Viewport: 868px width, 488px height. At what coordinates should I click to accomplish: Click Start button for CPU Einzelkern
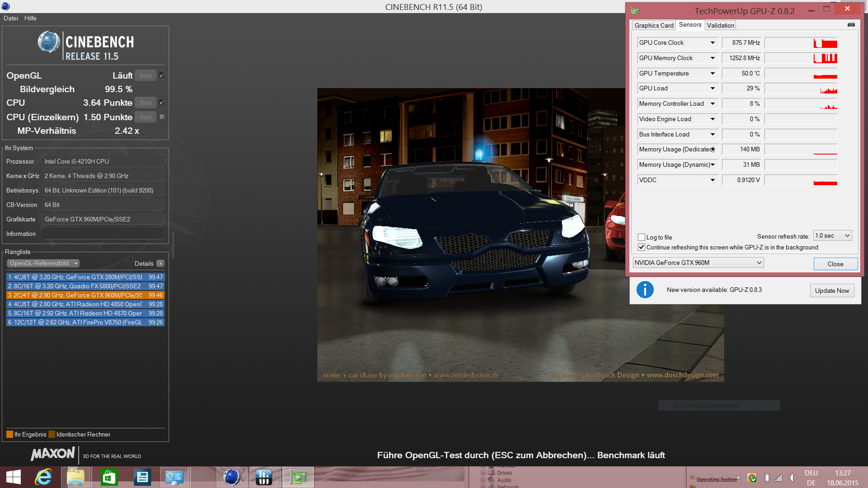(146, 117)
